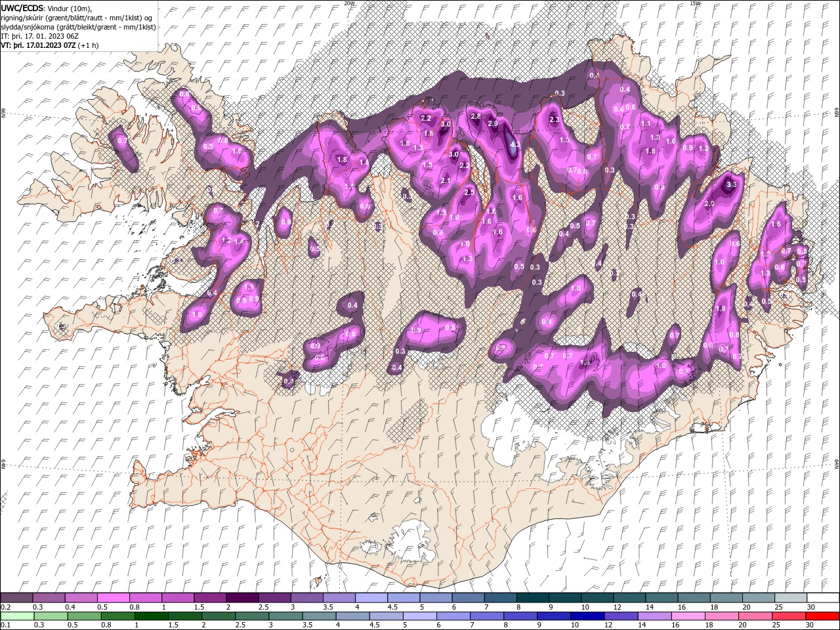Pick the dark teal swatch between 9 and 10 in the snow legend
Screen dimensions: 840x630
(564, 598)
